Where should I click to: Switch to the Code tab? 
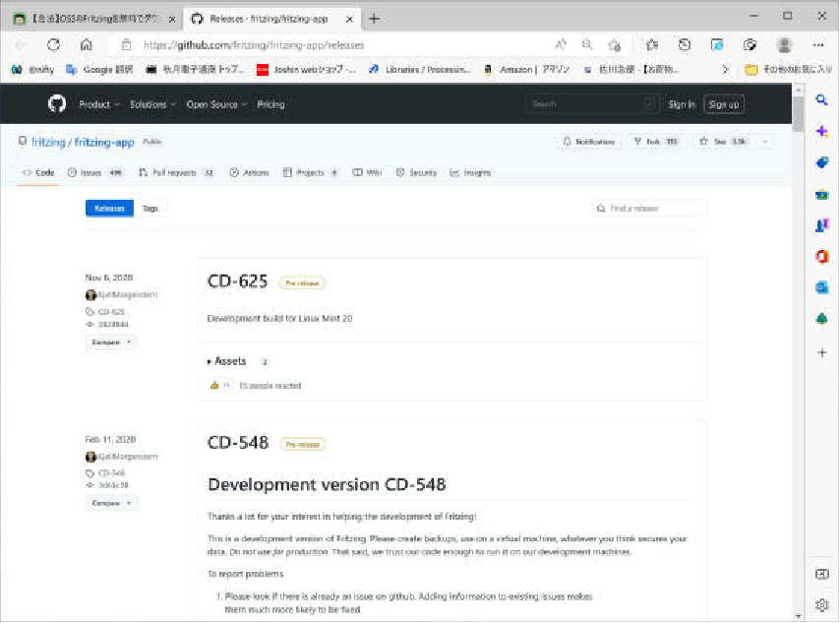38,172
